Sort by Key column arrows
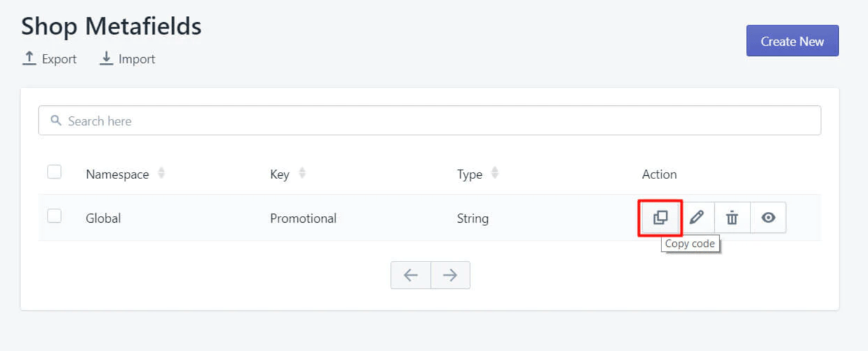The width and height of the screenshot is (868, 351). [x=302, y=173]
